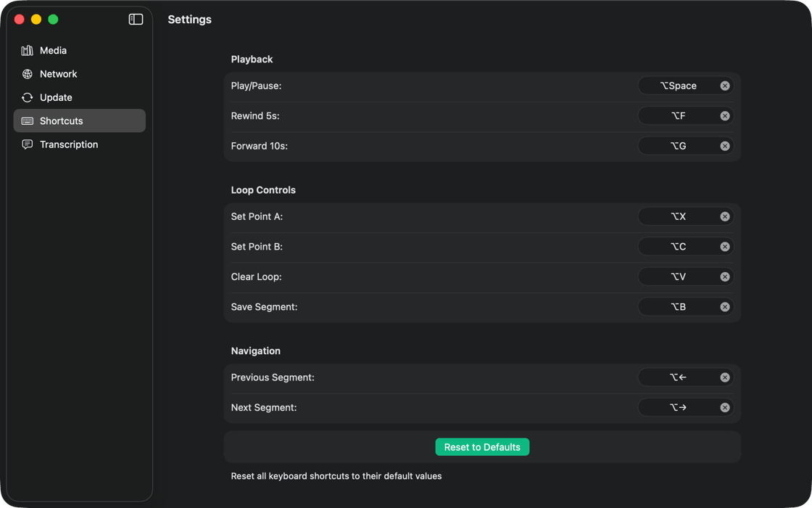Delete the Save Segment shortcut
The height and width of the screenshot is (508, 812).
pyautogui.click(x=724, y=307)
